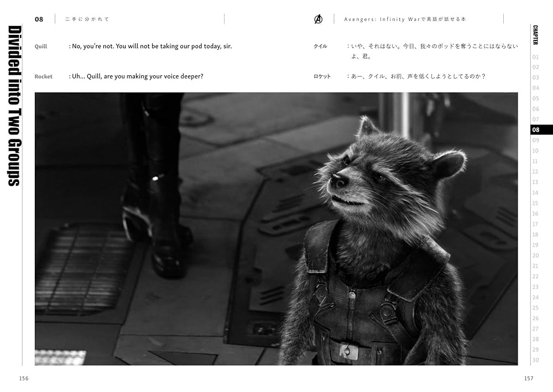Select chapter 20 in the side index

coord(536,255)
